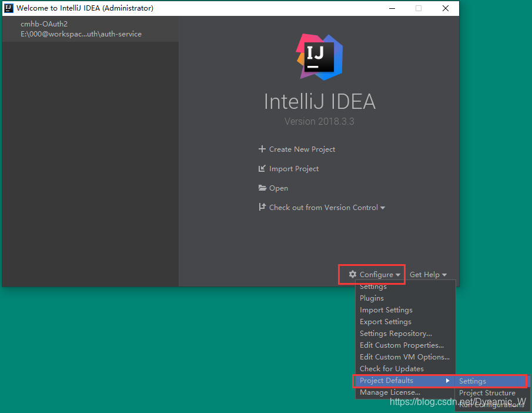Choose Check for Updates

pos(406,369)
